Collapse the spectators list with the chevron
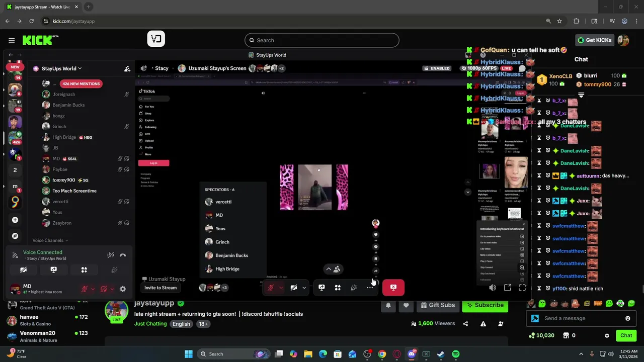 pyautogui.click(x=329, y=269)
